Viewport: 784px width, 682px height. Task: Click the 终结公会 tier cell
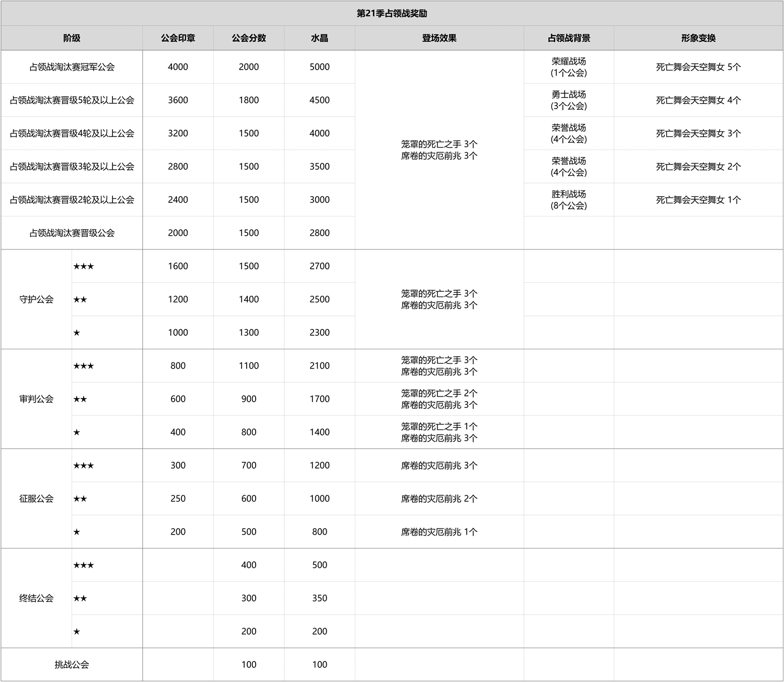click(x=36, y=598)
